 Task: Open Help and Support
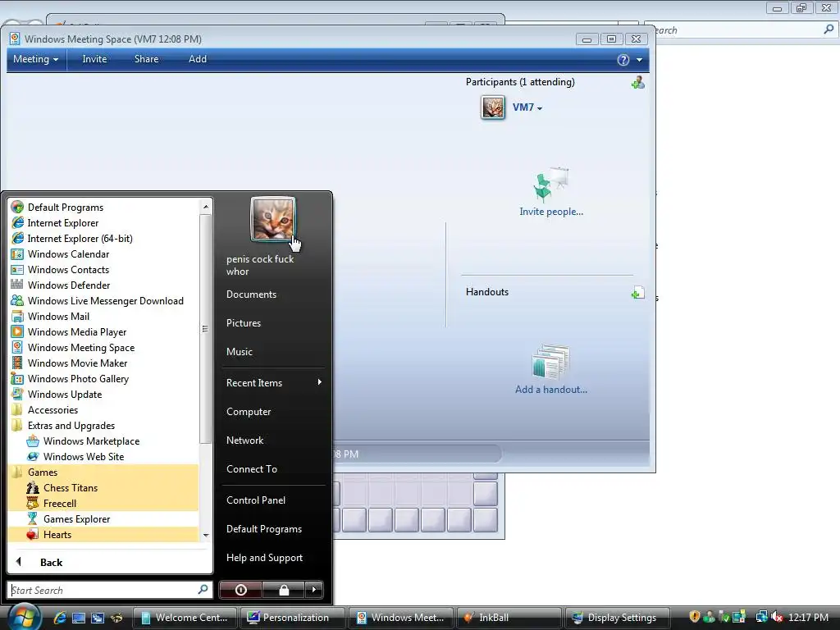pyautogui.click(x=264, y=558)
